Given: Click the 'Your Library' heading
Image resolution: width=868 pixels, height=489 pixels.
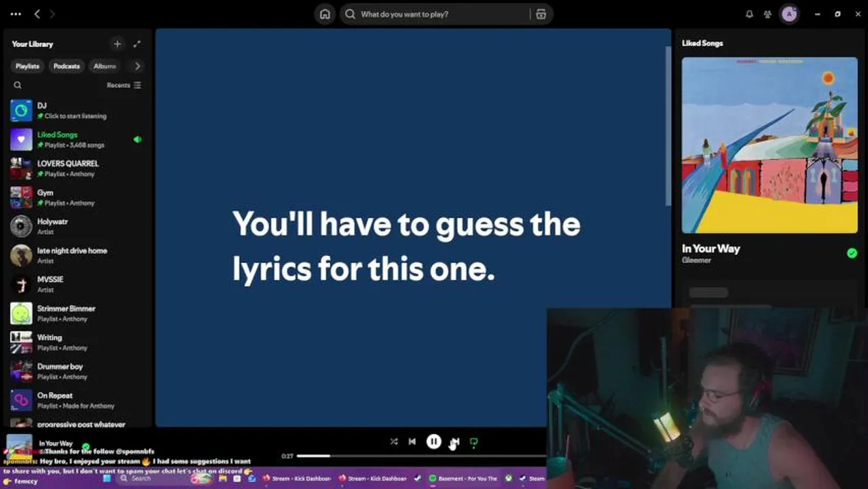Looking at the screenshot, I should click(x=32, y=44).
